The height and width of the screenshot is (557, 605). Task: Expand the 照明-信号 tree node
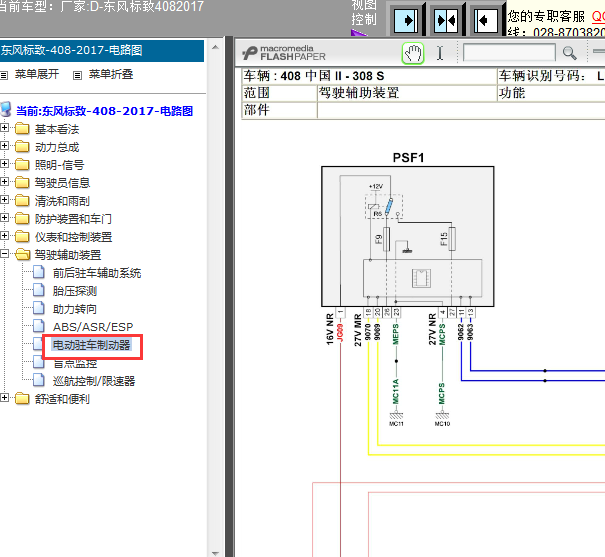click(4, 164)
